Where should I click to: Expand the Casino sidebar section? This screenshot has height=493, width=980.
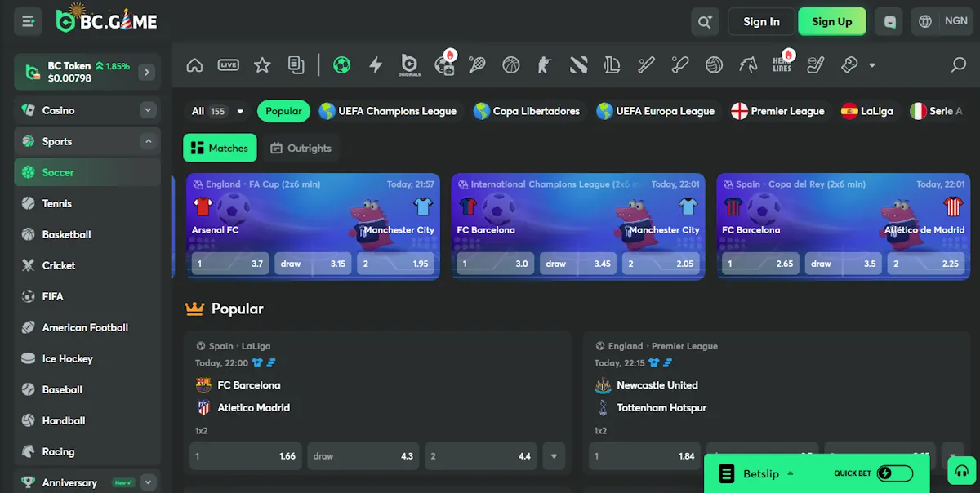(x=148, y=110)
